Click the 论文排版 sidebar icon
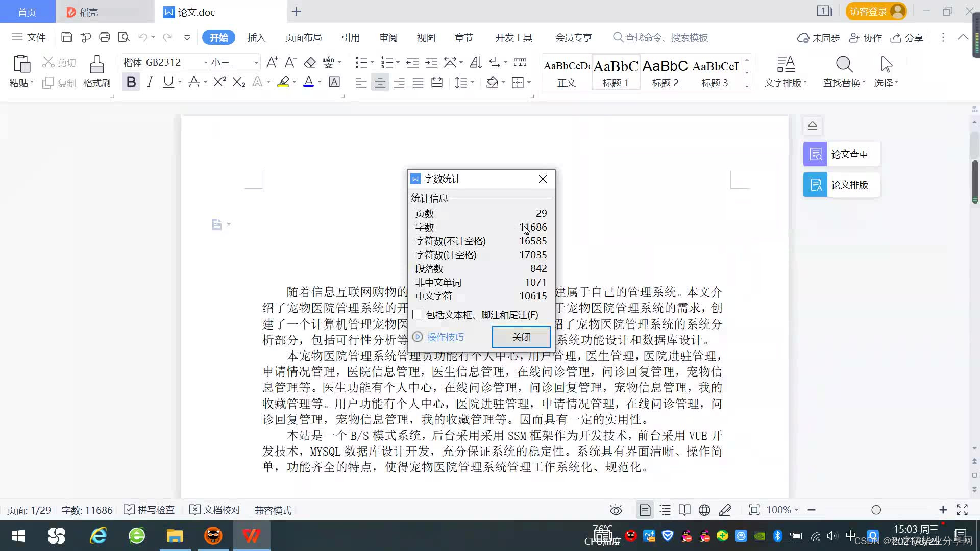The image size is (980, 551). (815, 185)
